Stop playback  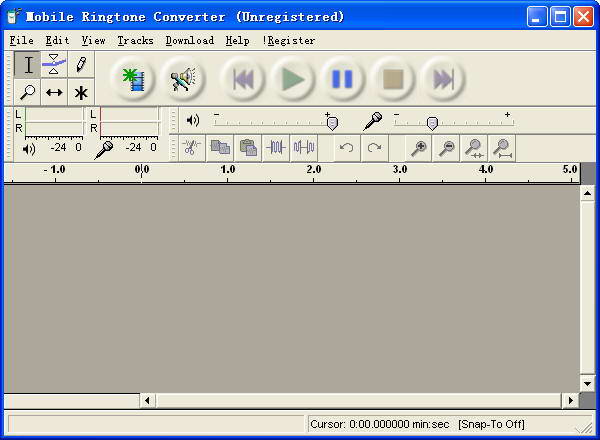[393, 80]
